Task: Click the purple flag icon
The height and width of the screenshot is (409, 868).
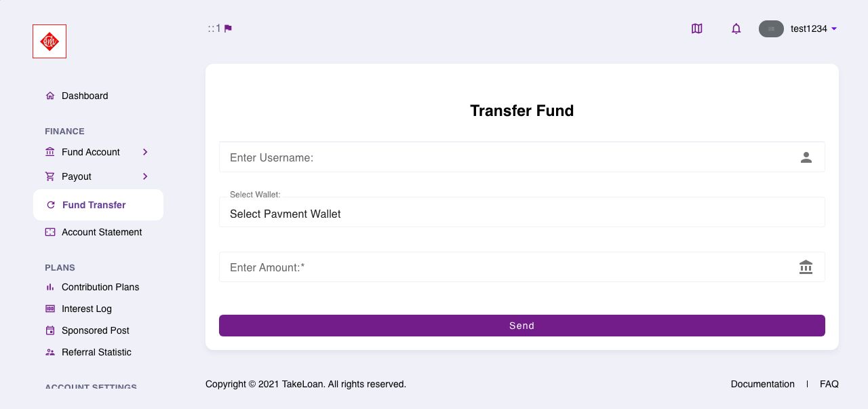Action: [228, 28]
